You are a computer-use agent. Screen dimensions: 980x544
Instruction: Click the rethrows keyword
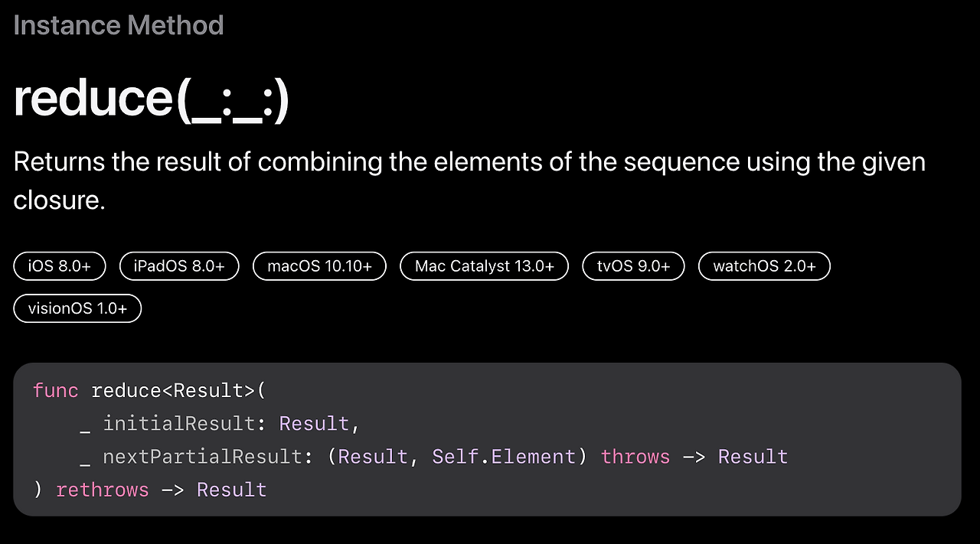pyautogui.click(x=102, y=490)
